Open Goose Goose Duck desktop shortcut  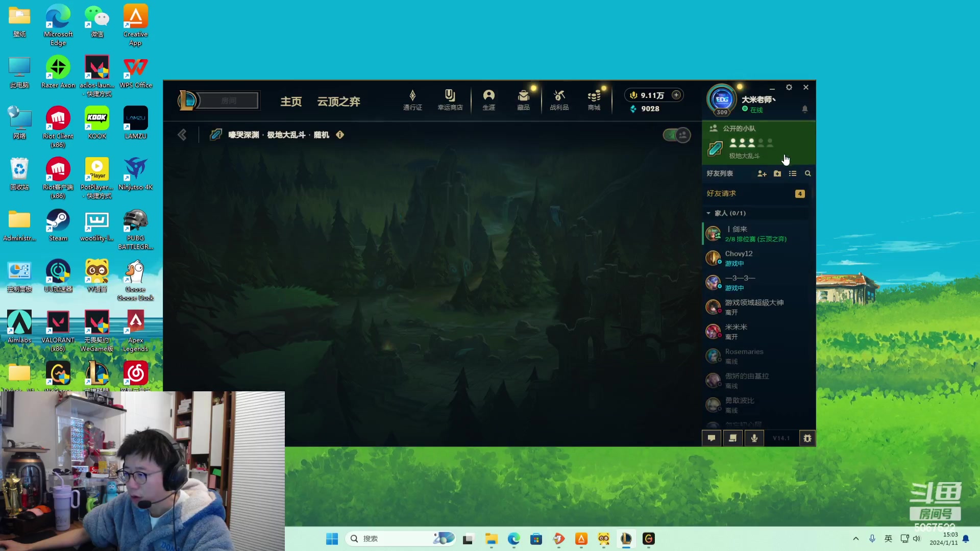coord(136,281)
